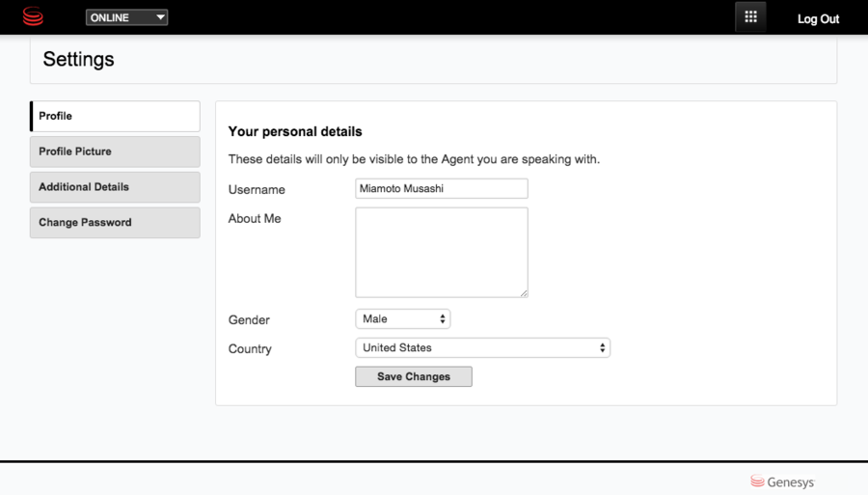Click the red Genesys logo in top bar
Viewport: 868px width, 495px height.
coord(33,17)
